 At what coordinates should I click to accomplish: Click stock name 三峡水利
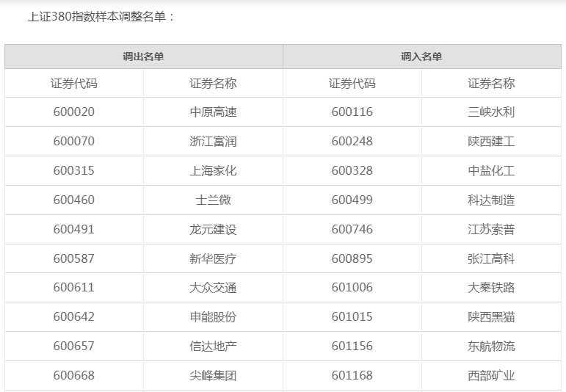click(491, 112)
